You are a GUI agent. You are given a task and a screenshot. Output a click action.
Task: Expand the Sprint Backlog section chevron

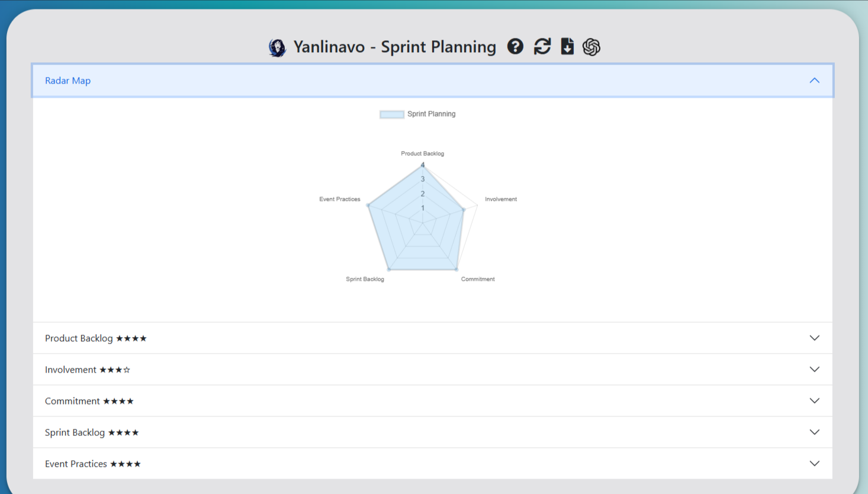coord(814,432)
